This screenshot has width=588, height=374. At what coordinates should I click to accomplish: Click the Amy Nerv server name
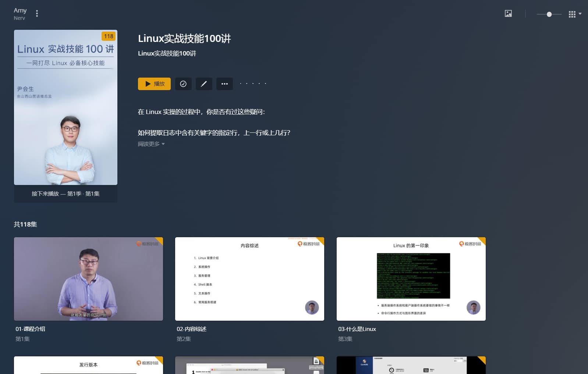click(x=20, y=14)
